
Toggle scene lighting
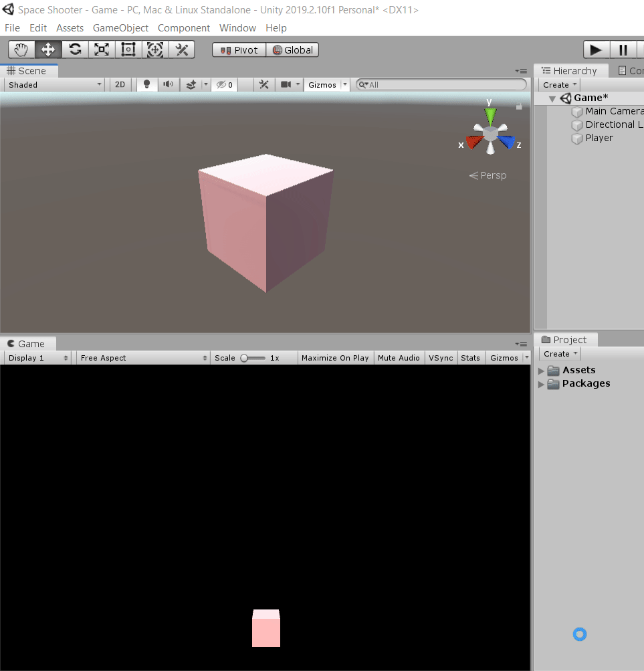point(146,85)
